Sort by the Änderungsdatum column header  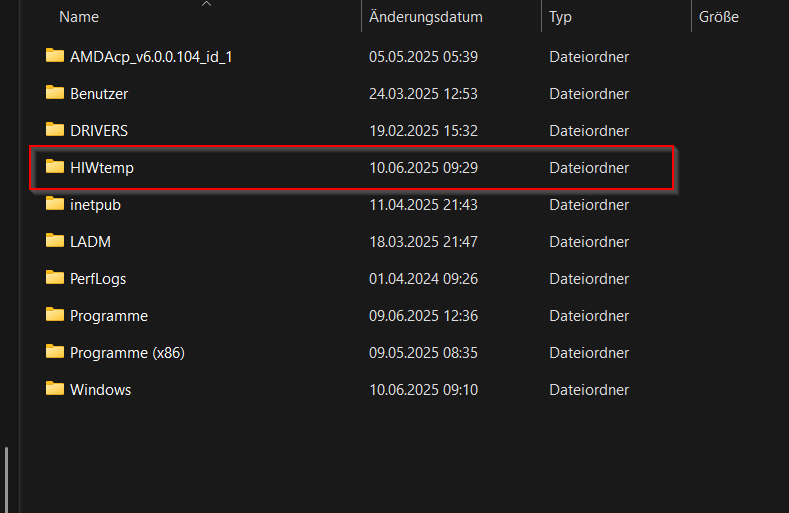[425, 17]
